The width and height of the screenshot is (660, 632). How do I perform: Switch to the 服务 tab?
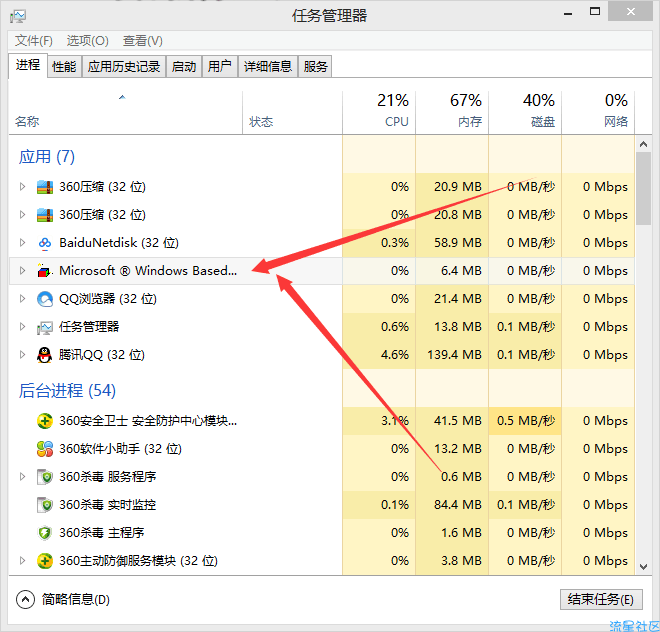pos(315,67)
